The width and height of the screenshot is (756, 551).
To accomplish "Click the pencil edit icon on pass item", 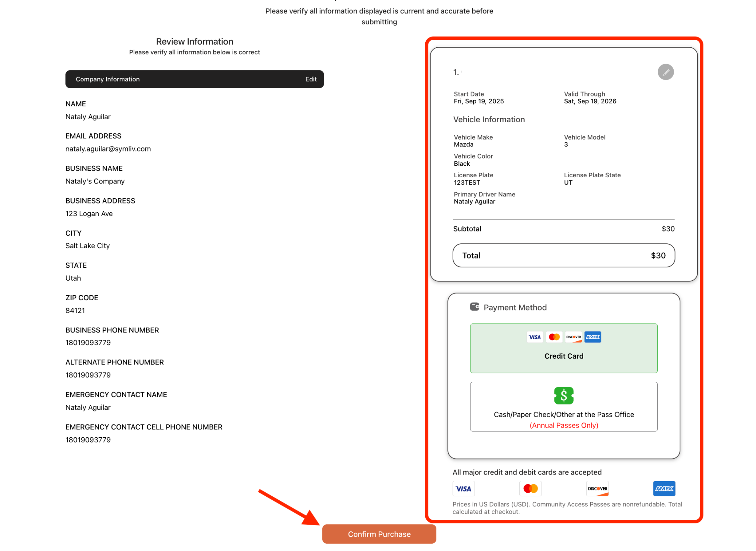I will coord(665,72).
